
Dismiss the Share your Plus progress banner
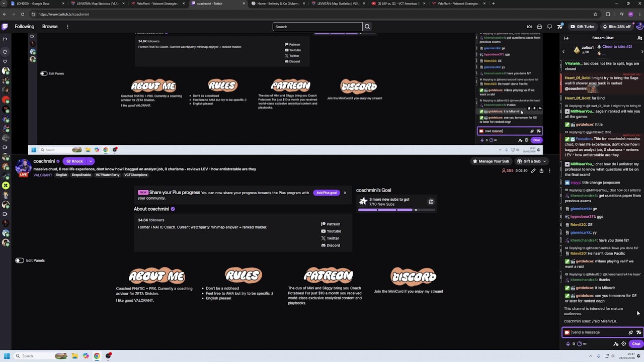pos(345,193)
